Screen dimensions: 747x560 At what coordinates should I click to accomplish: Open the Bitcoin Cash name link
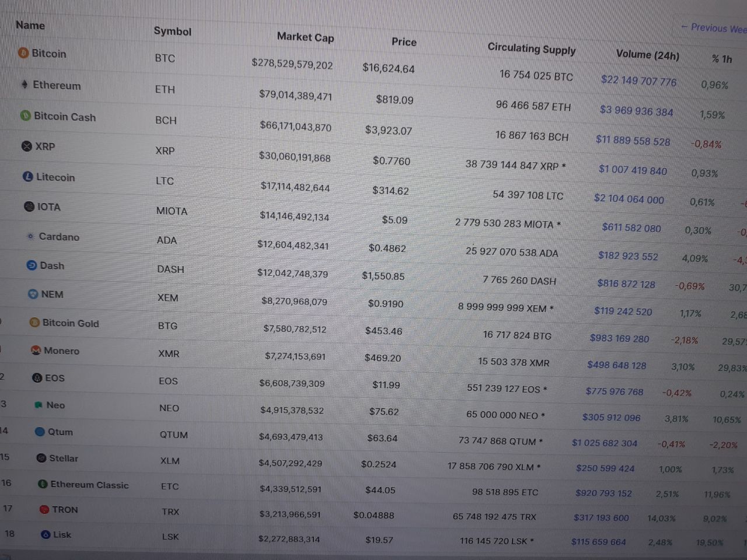[65, 117]
